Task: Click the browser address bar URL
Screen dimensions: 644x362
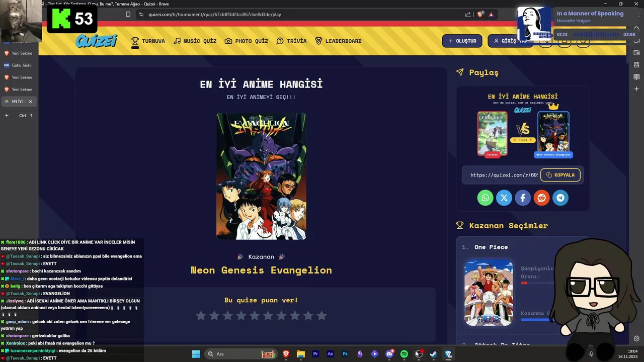Action: [x=214, y=15]
